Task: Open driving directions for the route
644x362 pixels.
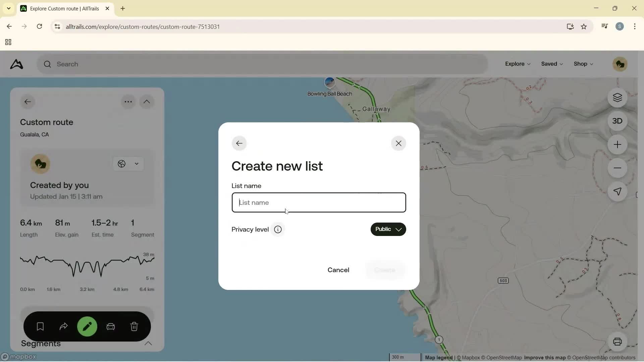Action: (111, 326)
